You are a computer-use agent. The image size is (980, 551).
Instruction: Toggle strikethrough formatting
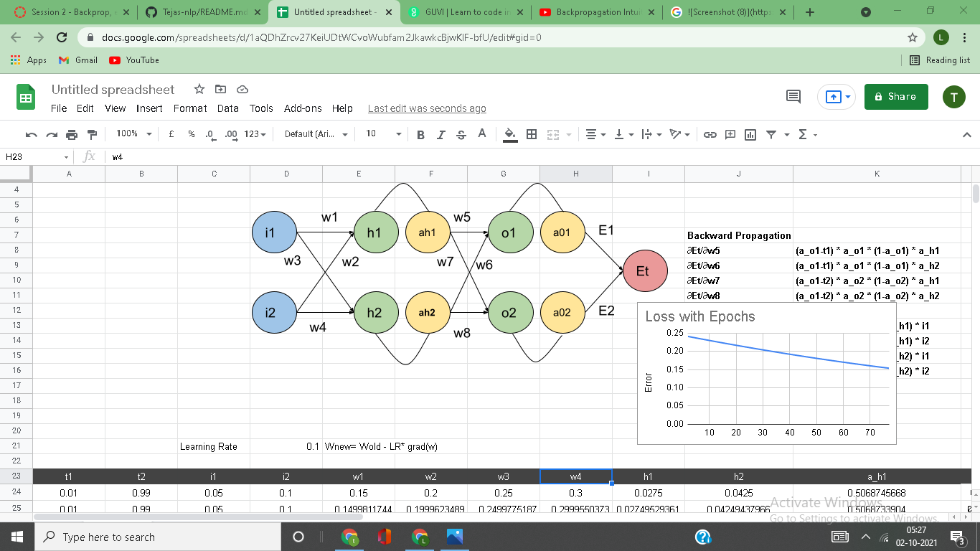(x=461, y=134)
